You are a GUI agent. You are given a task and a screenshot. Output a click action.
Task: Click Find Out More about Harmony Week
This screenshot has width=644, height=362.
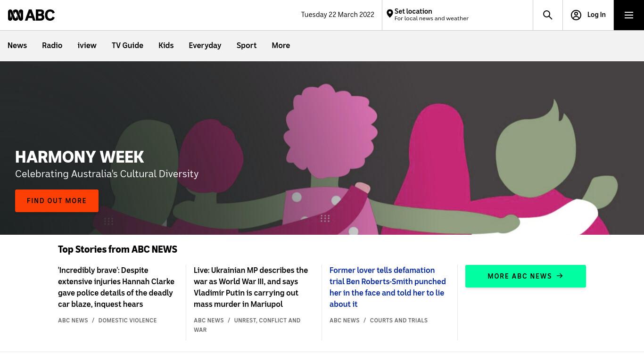coord(57,201)
